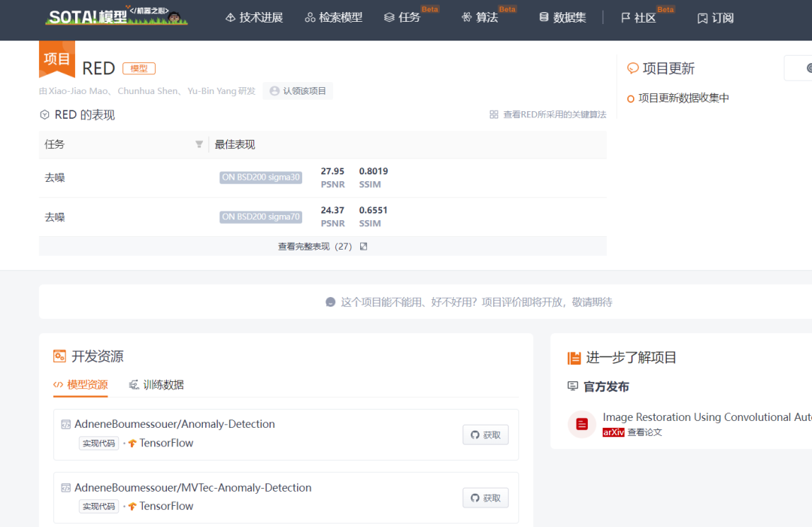The width and height of the screenshot is (812, 527).
Task: Click the red paper document icon
Action: click(582, 425)
